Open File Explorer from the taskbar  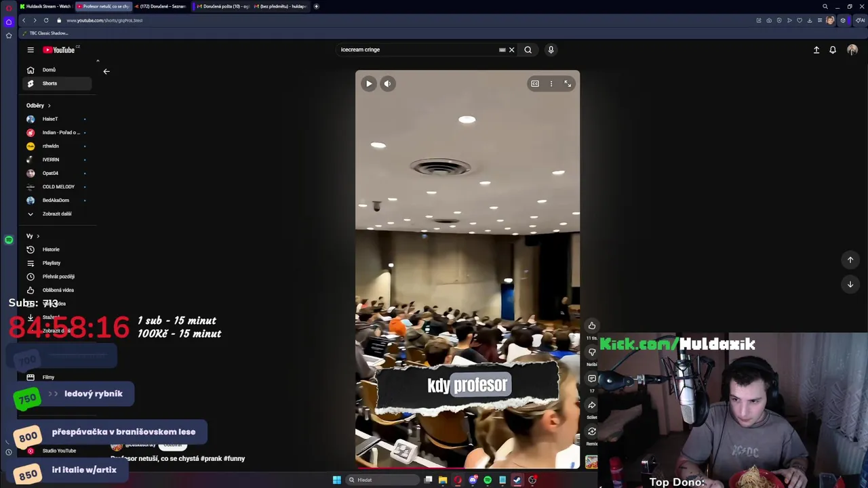pos(443,480)
